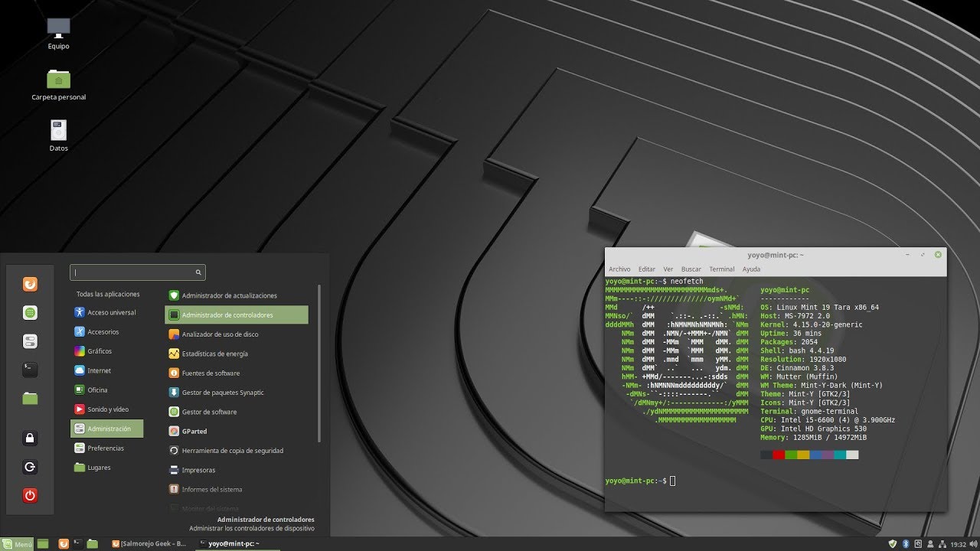Select the Administración category
The width and height of the screenshot is (980, 551).
[x=106, y=429]
